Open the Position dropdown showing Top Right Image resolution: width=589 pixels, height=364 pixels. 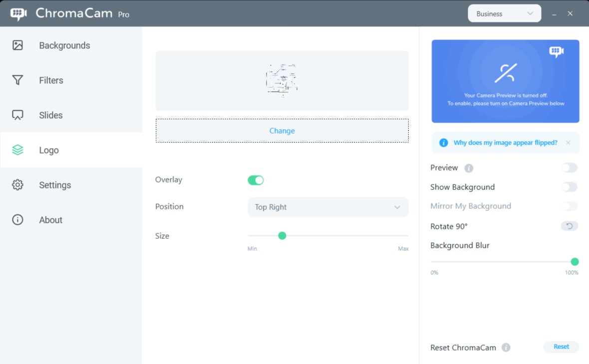[328, 207]
